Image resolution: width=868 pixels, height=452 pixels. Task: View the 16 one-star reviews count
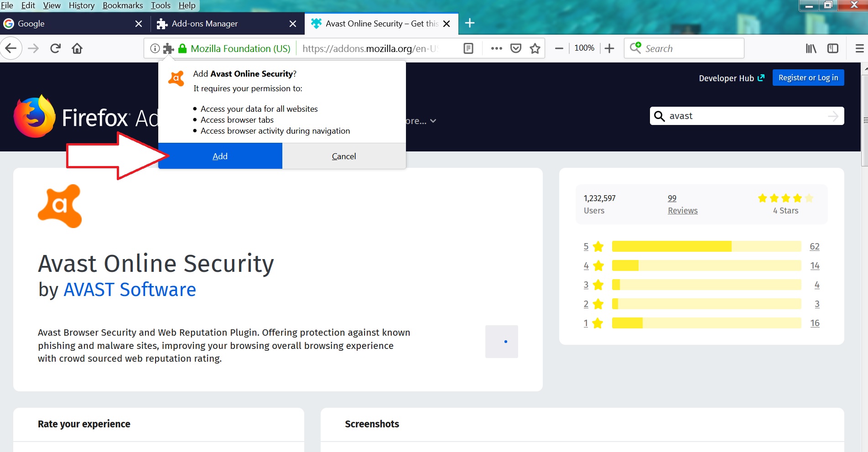click(x=815, y=323)
